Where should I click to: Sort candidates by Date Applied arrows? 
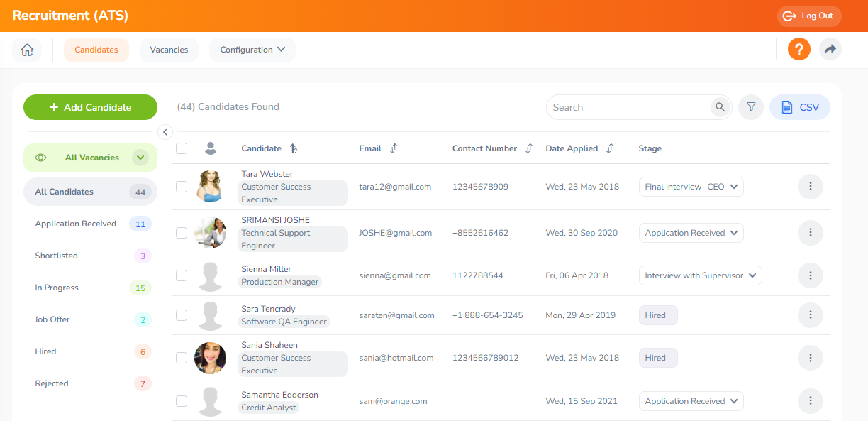(609, 148)
